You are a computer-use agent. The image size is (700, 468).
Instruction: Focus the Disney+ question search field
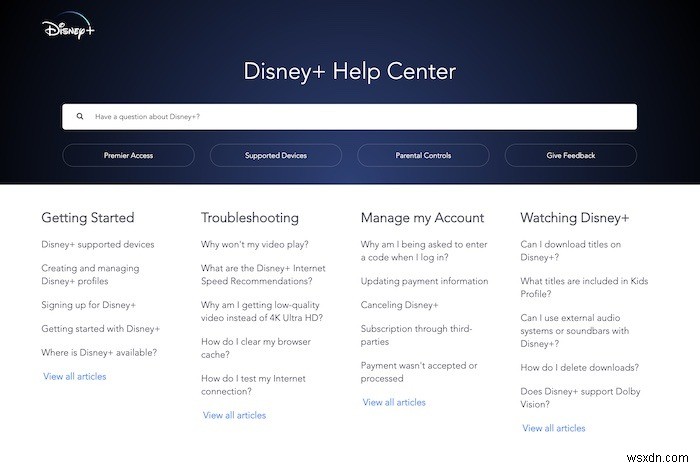(350, 117)
